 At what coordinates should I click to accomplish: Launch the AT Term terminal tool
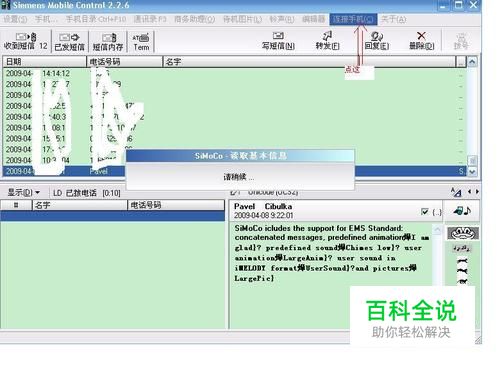click(x=141, y=42)
